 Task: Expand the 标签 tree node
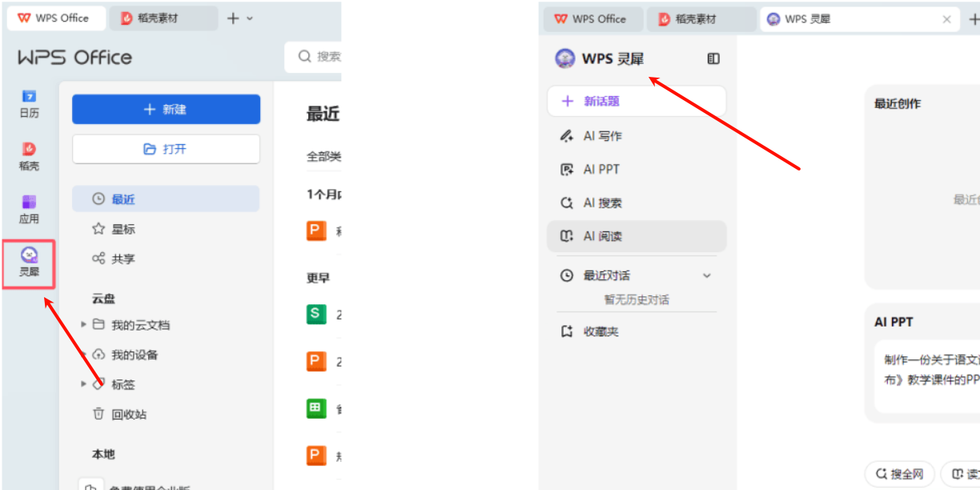(83, 384)
